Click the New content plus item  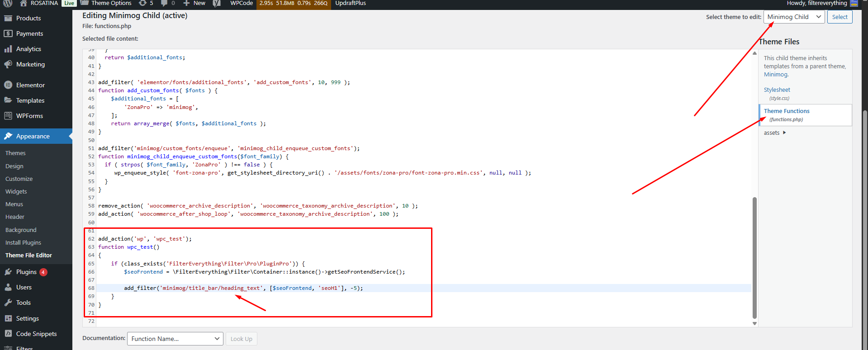[194, 3]
